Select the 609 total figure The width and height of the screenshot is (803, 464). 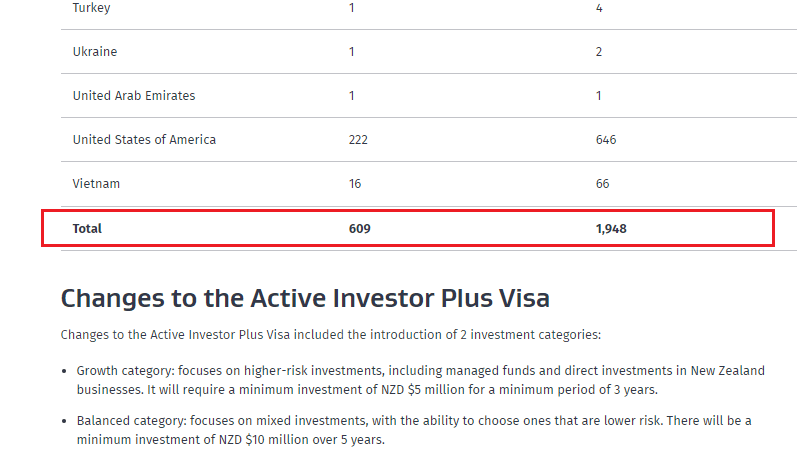click(x=360, y=229)
